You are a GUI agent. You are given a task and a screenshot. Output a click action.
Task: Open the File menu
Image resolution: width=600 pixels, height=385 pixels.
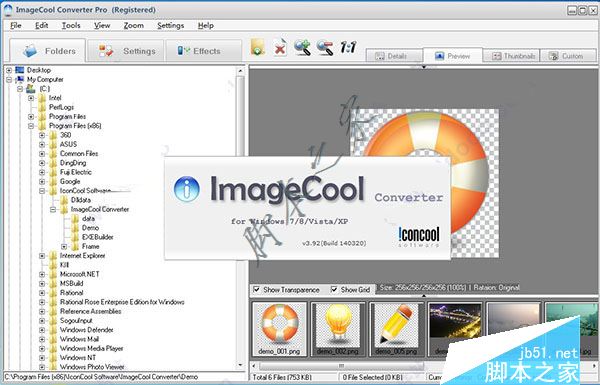16,26
